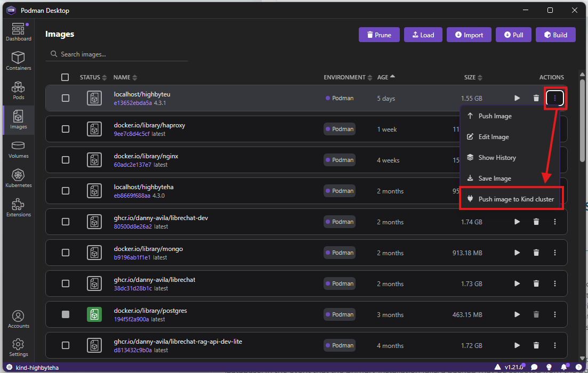
Task: Open the Kubernetes sidebar section
Action: click(19, 179)
